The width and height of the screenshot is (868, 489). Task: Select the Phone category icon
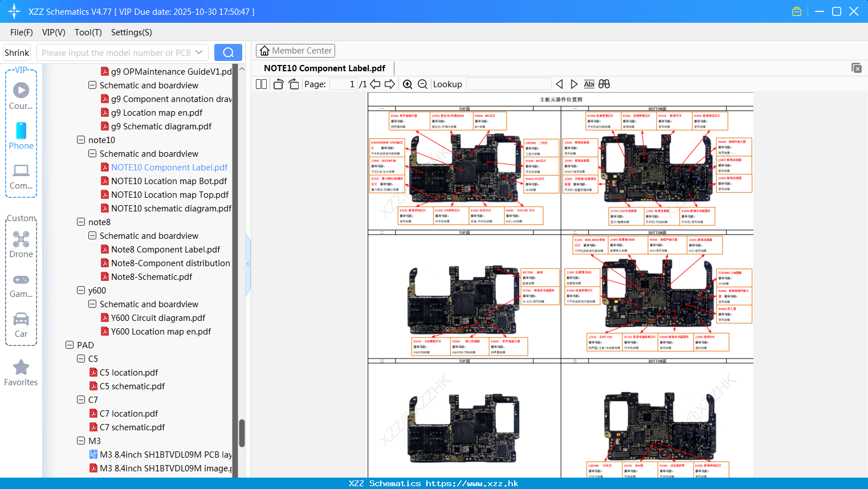(21, 136)
